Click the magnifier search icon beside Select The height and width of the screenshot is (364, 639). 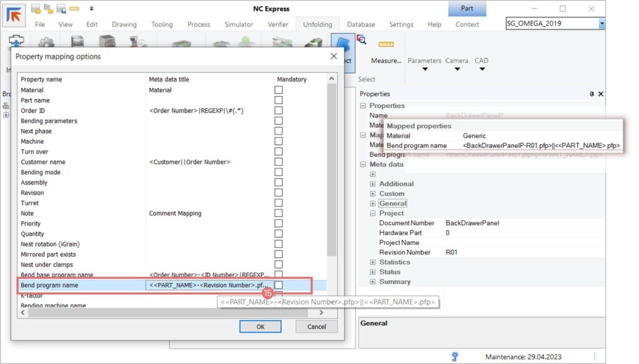click(361, 40)
